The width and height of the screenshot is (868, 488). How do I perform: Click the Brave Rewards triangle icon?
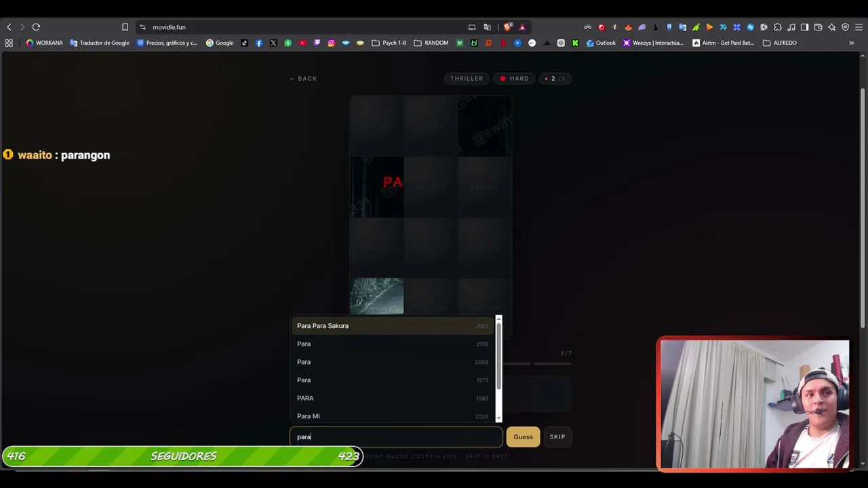pos(522,27)
